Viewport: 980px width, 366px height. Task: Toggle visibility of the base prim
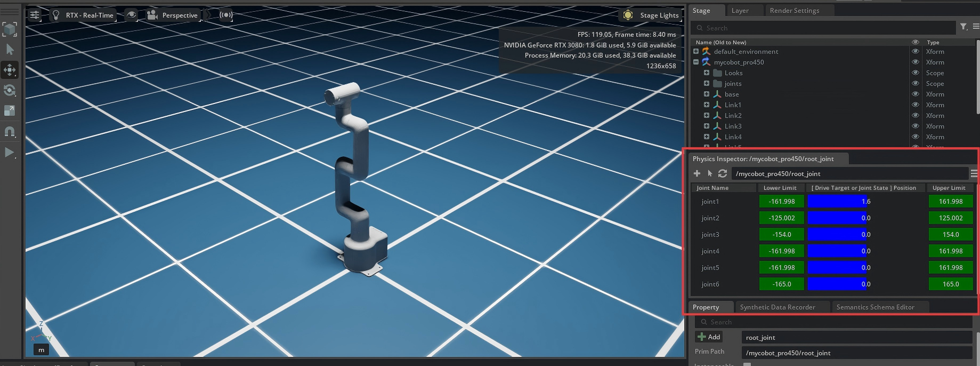point(916,94)
